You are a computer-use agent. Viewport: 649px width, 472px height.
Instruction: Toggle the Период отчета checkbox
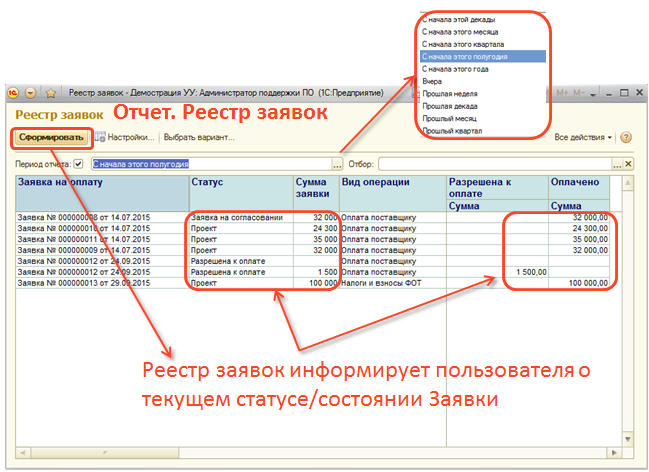coord(79,163)
